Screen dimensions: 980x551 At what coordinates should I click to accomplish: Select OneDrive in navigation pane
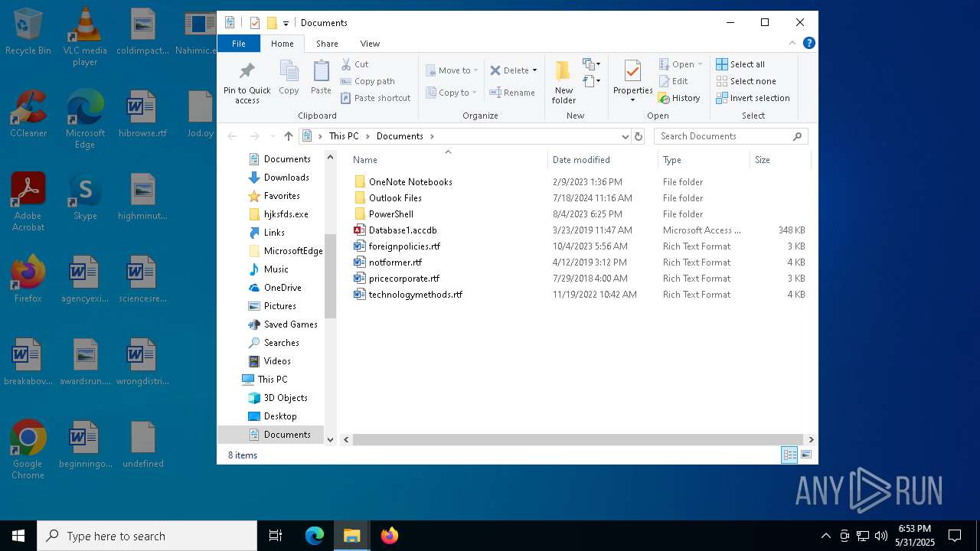(x=282, y=288)
